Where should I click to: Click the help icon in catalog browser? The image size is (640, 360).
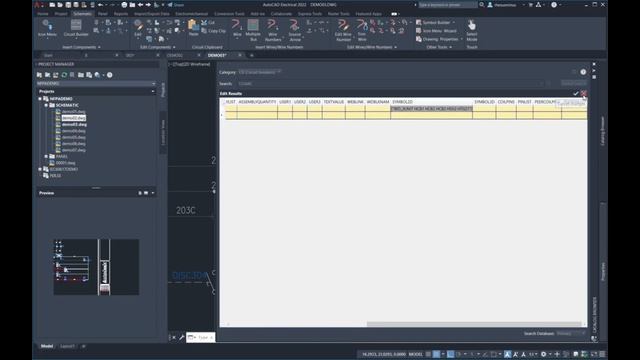coord(583,72)
